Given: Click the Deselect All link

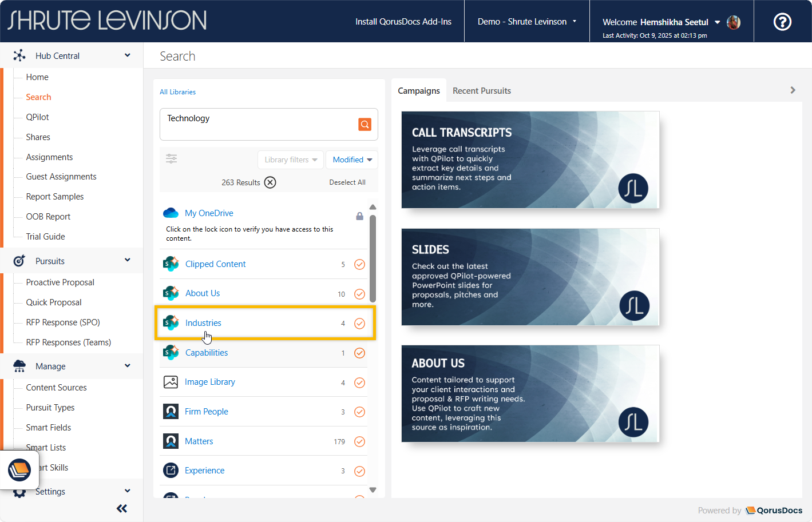Looking at the screenshot, I should point(347,182).
